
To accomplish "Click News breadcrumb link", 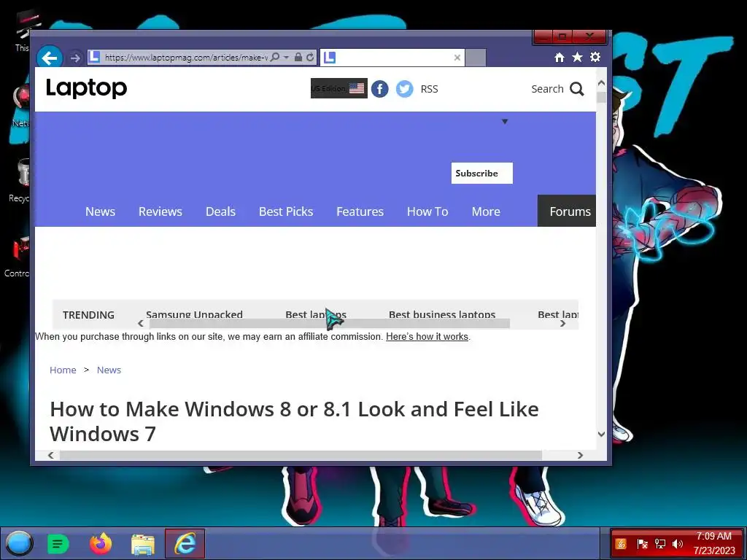I will (x=109, y=370).
